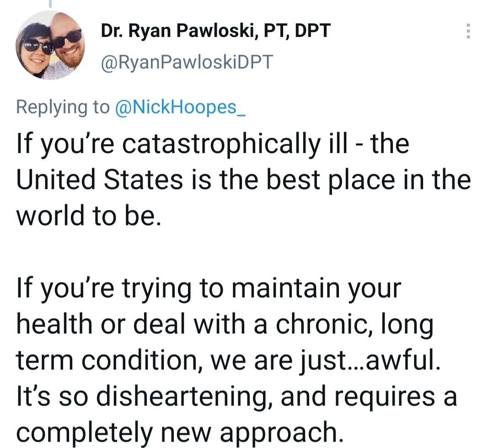This screenshot has width=494, height=448.
Task: Open the @RyanPawloskiDPT handle
Action: pos(187,62)
